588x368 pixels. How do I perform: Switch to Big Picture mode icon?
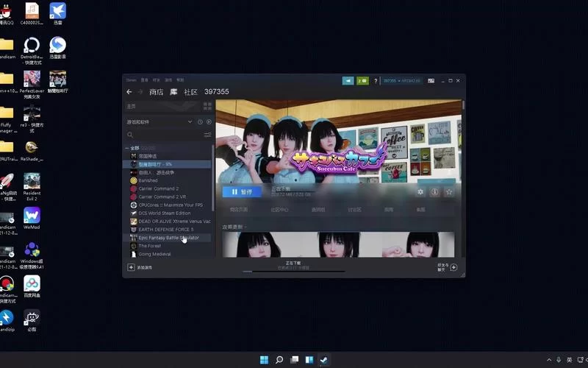431,81
